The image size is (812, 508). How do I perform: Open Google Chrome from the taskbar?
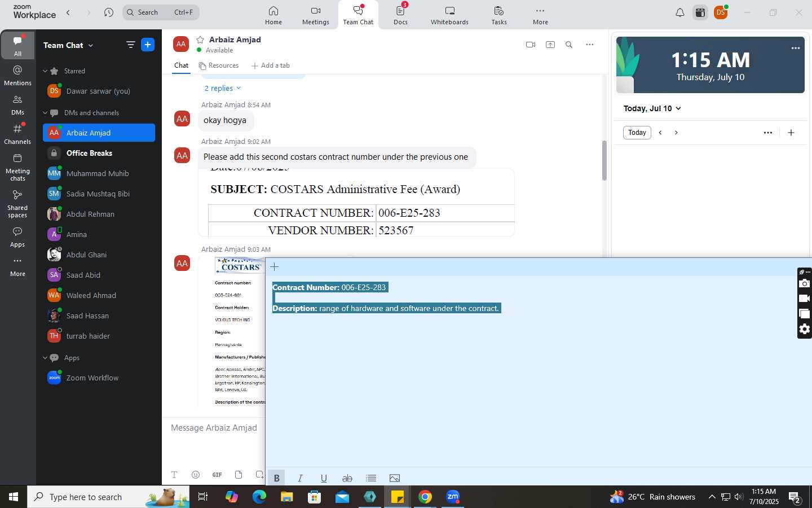point(425,497)
